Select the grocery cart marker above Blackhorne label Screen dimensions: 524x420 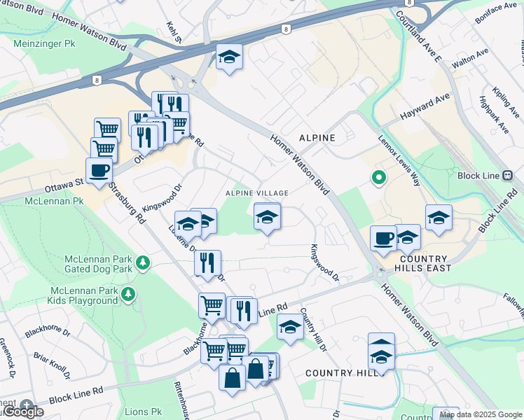point(212,308)
